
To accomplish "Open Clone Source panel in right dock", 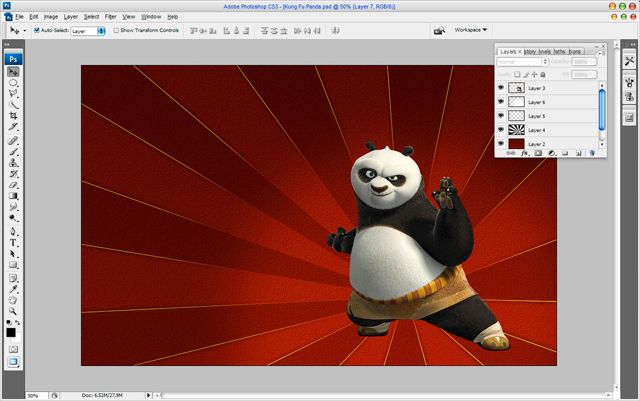I will [629, 97].
